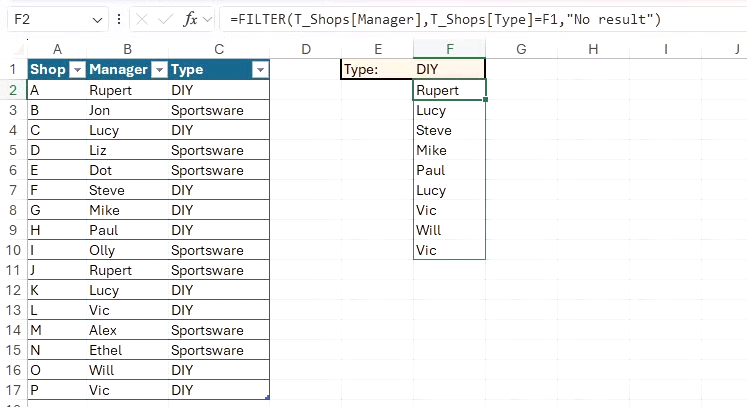Image resolution: width=747 pixels, height=407 pixels.
Task: Select column H header
Action: pyautogui.click(x=593, y=49)
